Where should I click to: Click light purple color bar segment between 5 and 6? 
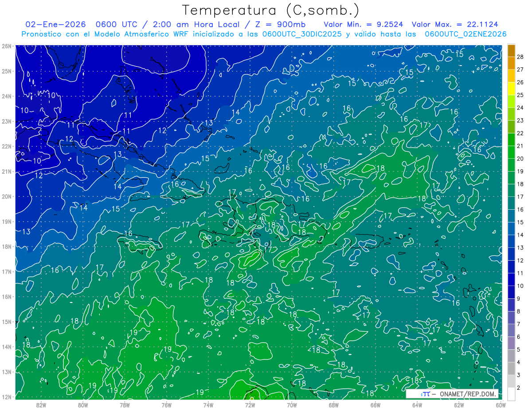511,343
